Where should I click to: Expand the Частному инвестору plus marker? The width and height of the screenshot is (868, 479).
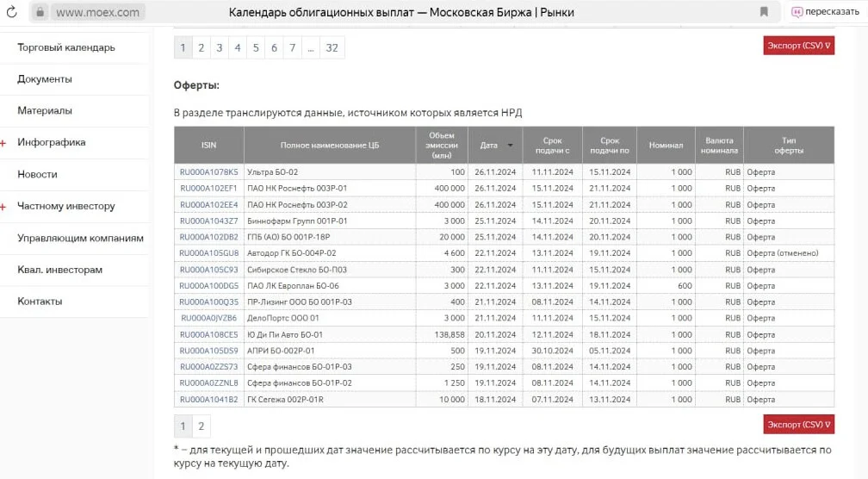[3, 207]
